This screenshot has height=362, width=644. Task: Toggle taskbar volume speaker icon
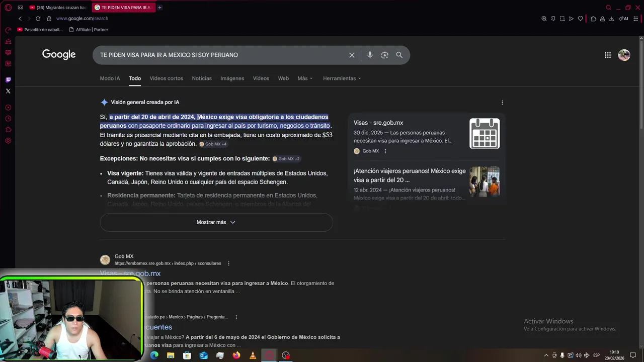point(578,355)
